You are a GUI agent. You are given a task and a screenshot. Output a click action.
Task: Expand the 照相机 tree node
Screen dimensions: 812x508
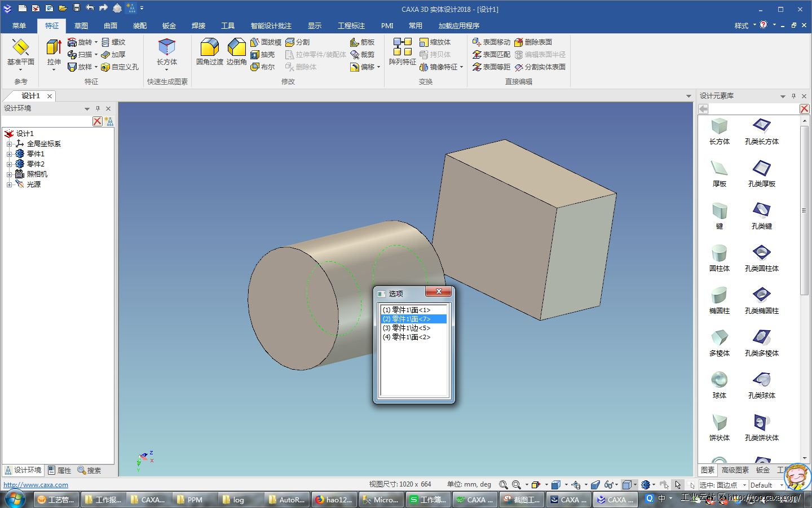[x=9, y=174]
